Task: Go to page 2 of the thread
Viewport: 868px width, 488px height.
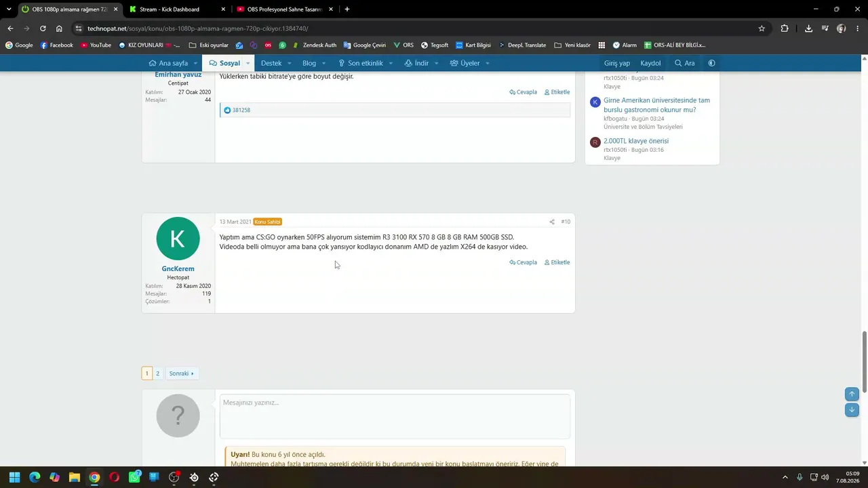Action: click(157, 373)
